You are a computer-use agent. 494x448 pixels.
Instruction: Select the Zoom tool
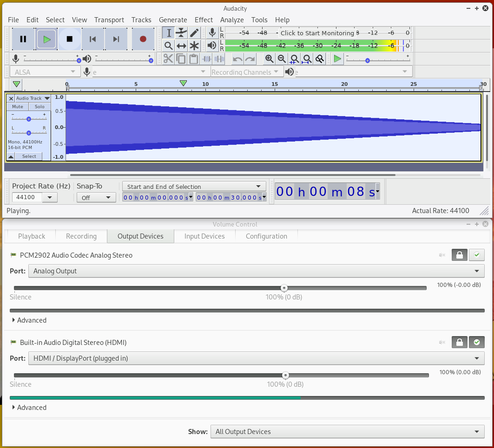[169, 45]
